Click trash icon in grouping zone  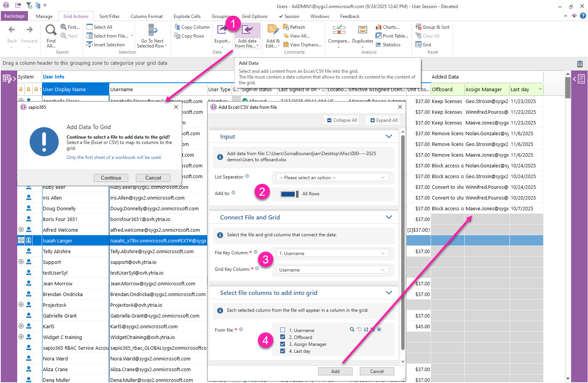(580, 64)
